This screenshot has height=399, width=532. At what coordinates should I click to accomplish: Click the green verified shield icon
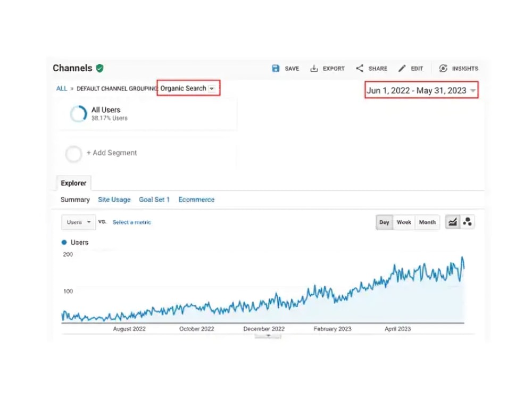click(100, 68)
